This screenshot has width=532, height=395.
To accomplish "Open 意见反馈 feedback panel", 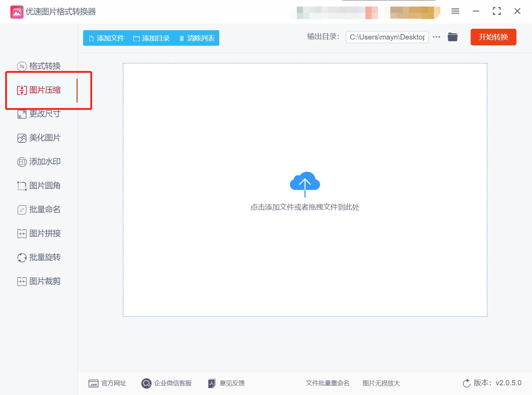I will (x=226, y=383).
